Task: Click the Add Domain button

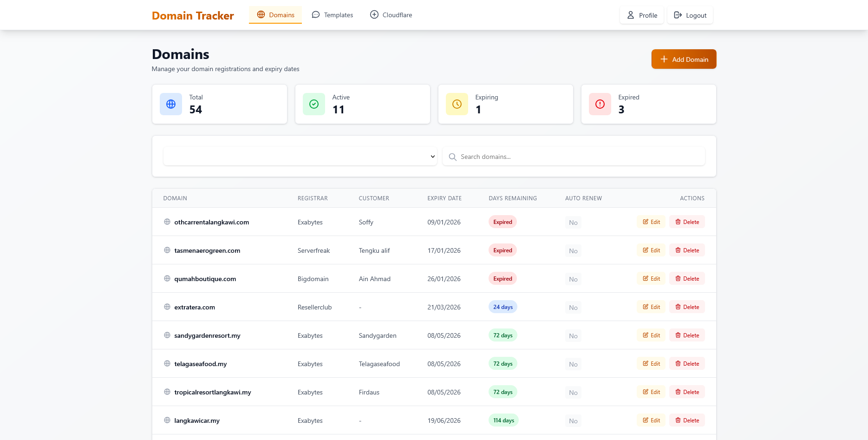Action: coord(684,59)
